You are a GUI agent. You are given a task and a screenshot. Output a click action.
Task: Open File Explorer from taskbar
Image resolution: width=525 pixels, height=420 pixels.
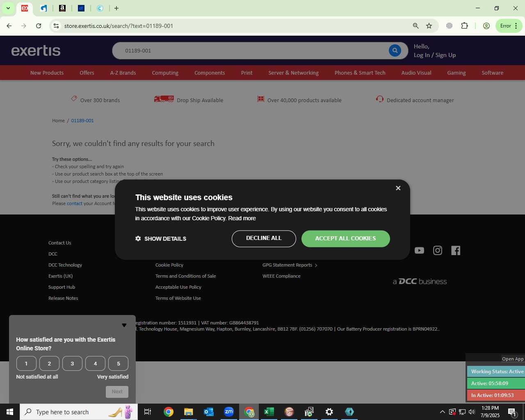(x=189, y=412)
